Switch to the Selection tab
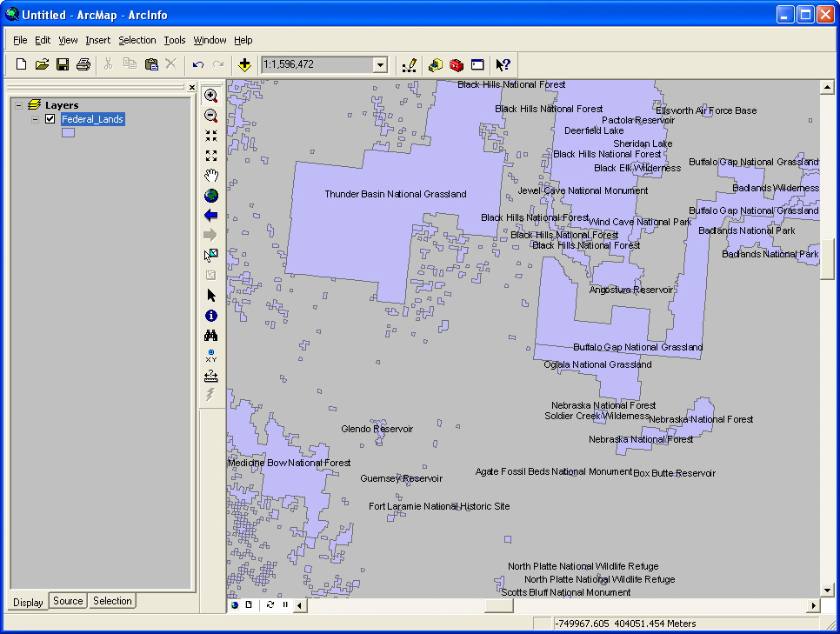Image resolution: width=840 pixels, height=634 pixels. pyautogui.click(x=112, y=601)
